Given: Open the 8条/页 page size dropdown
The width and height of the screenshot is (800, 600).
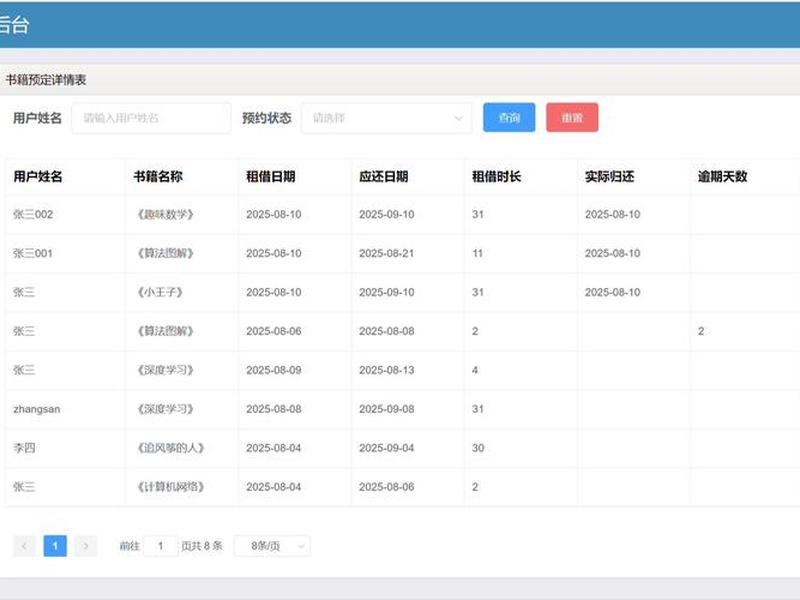Looking at the screenshot, I should [272, 546].
